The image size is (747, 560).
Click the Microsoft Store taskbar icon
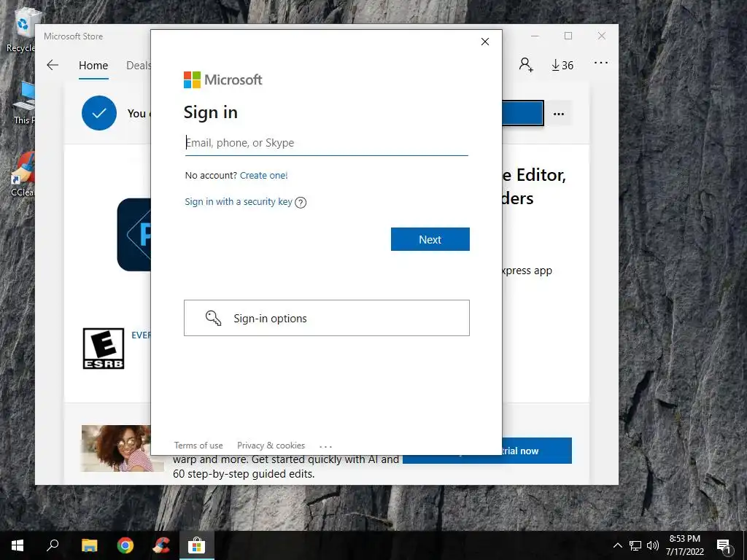[196, 545]
